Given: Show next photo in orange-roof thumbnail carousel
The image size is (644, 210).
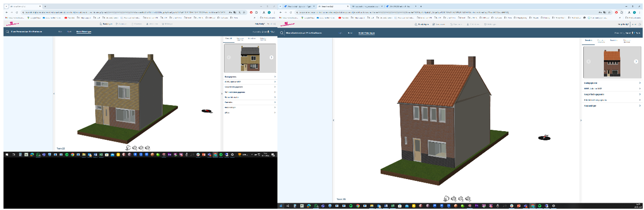Looking at the screenshot, I should click(x=636, y=61).
